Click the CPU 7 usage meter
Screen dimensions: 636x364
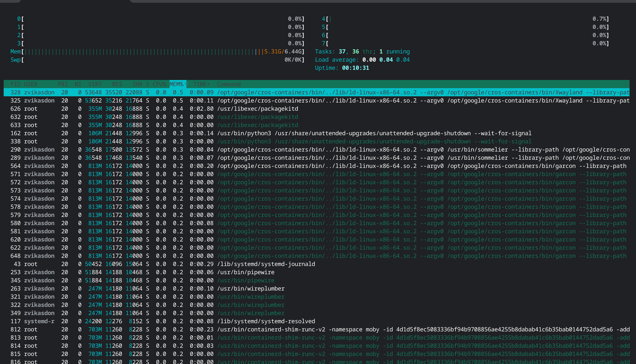point(465,43)
